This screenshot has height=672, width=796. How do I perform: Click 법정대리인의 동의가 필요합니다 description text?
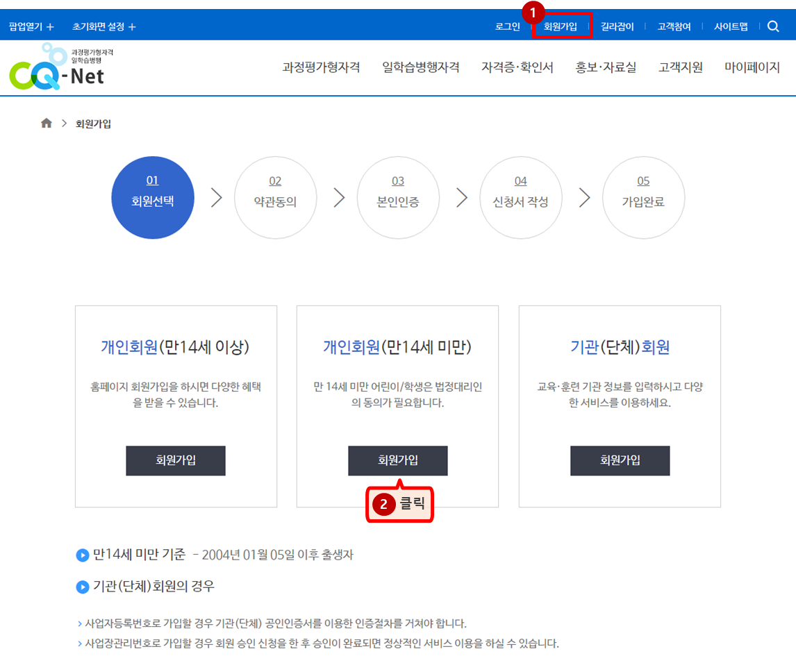click(397, 394)
